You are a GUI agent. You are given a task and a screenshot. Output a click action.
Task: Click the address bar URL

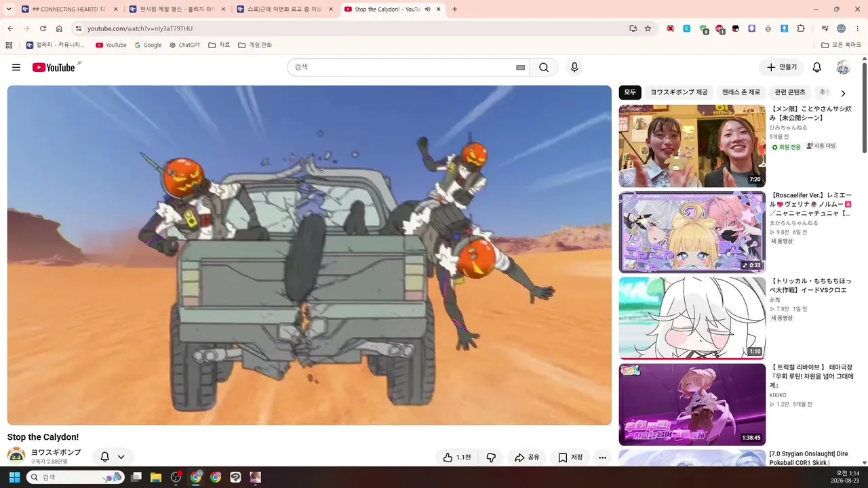pyautogui.click(x=140, y=28)
